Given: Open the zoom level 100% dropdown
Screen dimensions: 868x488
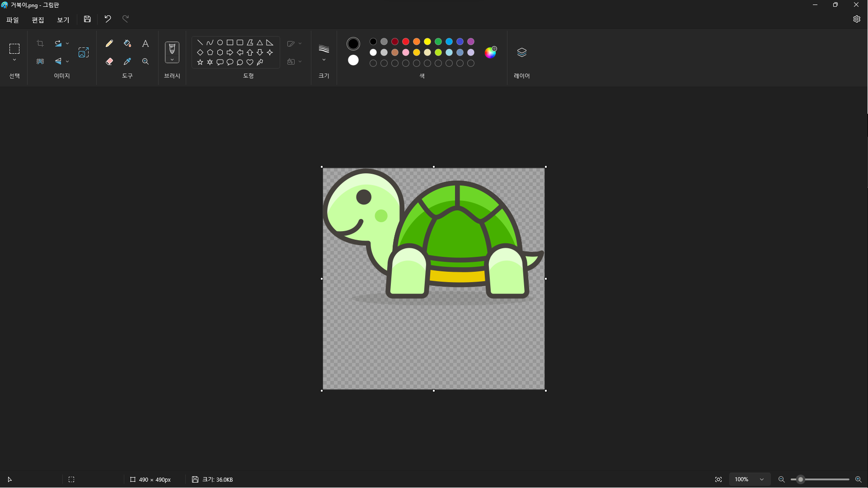Looking at the screenshot, I should (x=762, y=479).
